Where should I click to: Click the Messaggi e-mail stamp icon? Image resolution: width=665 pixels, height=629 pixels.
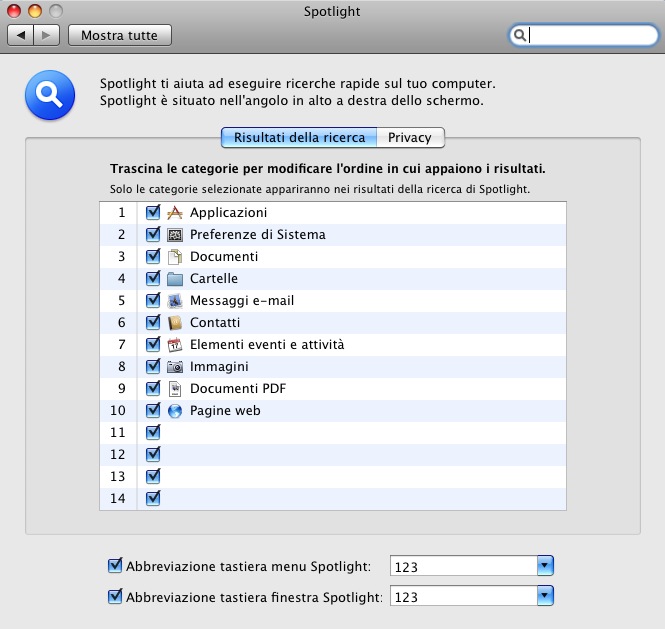coord(174,301)
